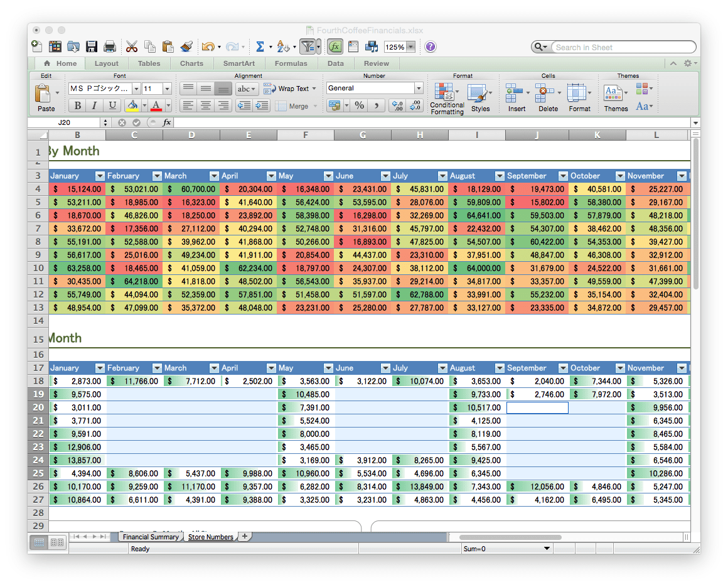Click the Search in Sheet field

tap(621, 47)
